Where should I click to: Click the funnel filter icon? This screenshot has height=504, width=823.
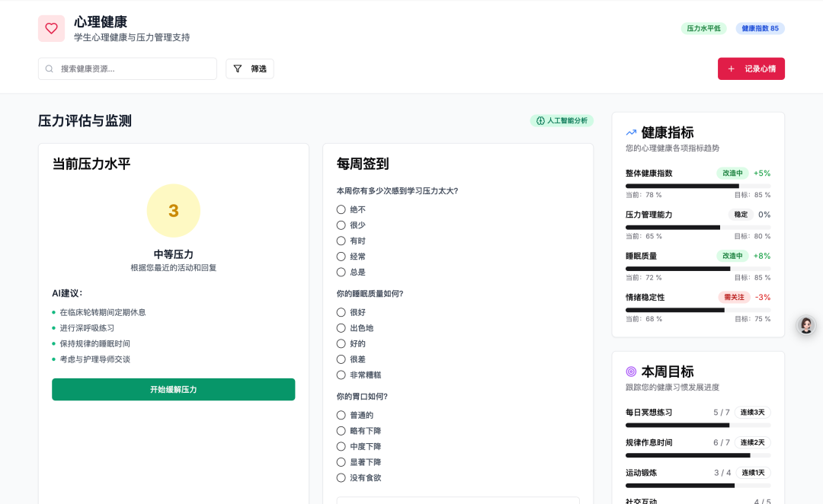pos(238,69)
